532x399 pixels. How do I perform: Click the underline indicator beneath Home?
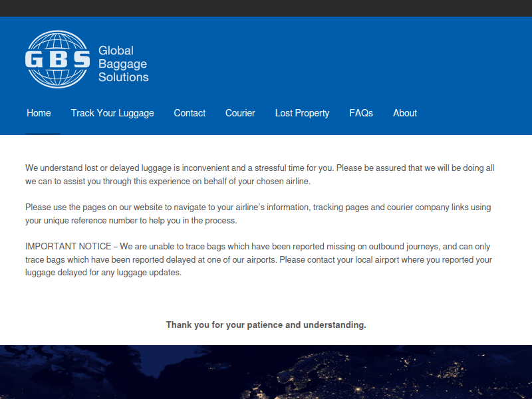pyautogui.click(x=43, y=134)
